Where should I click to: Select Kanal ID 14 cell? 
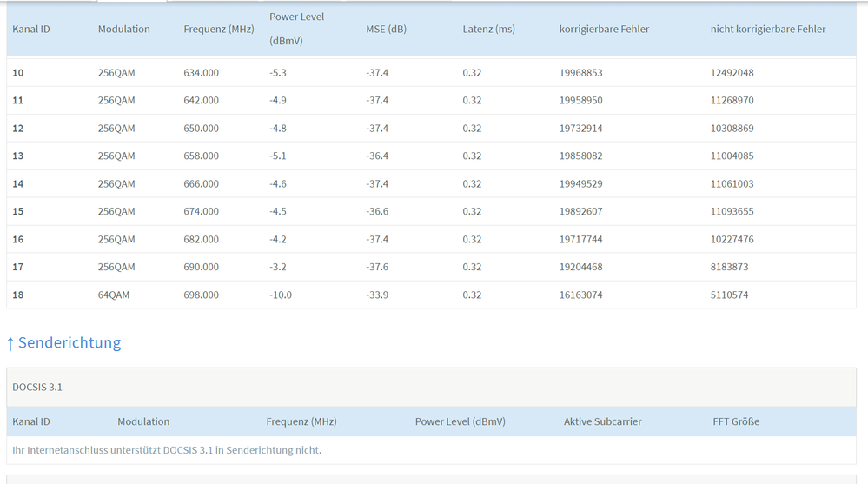point(17,184)
